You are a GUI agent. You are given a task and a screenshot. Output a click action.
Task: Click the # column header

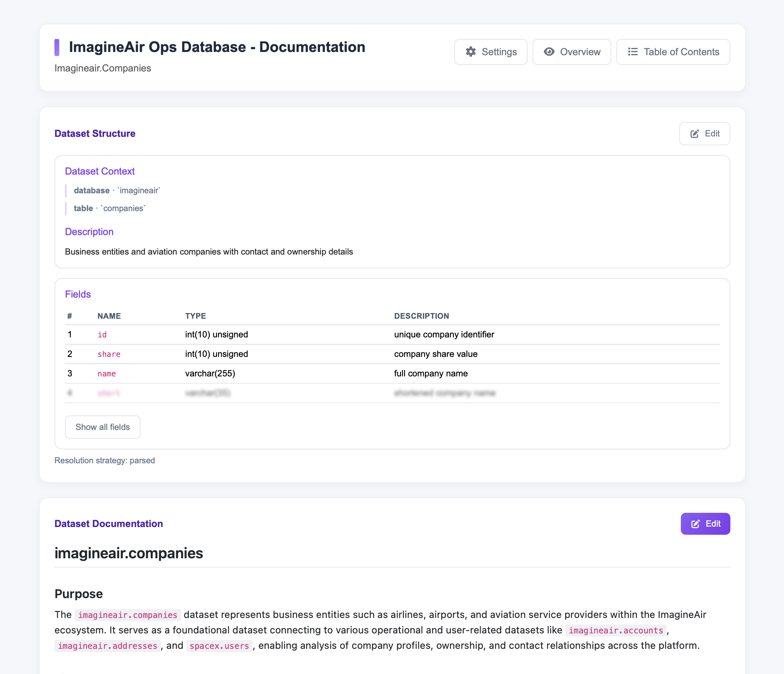[70, 316]
